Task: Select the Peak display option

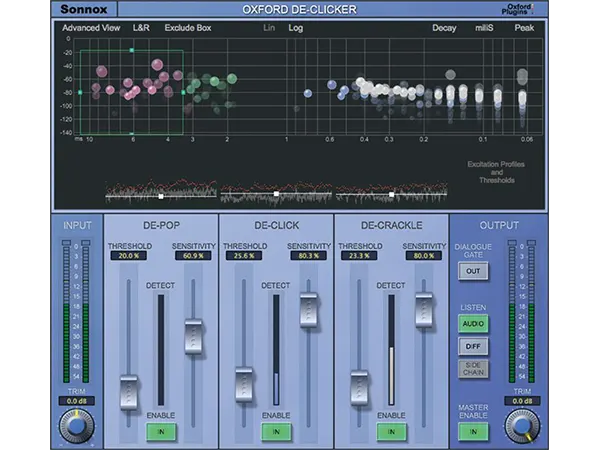Action: pos(524,28)
